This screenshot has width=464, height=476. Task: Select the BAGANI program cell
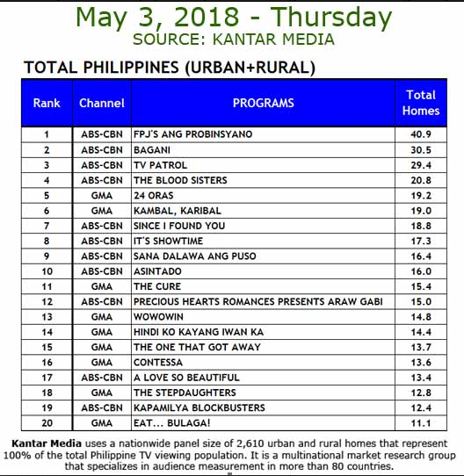pyautogui.click(x=263, y=150)
